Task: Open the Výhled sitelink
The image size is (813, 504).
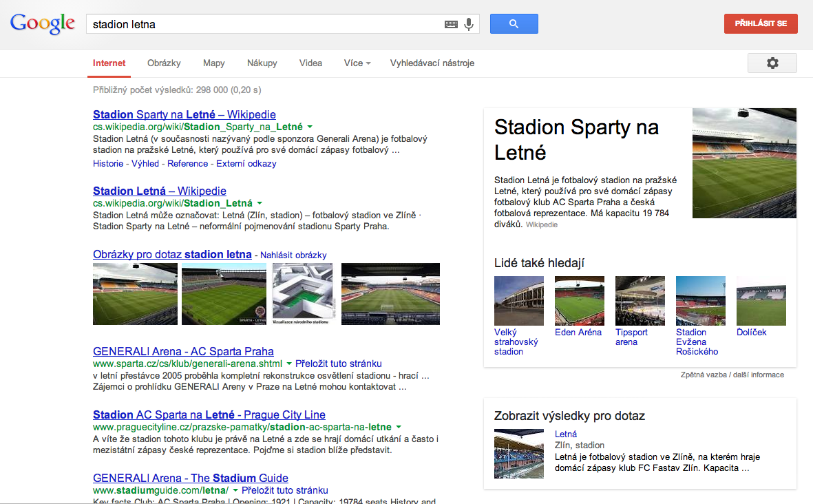Action: [145, 163]
